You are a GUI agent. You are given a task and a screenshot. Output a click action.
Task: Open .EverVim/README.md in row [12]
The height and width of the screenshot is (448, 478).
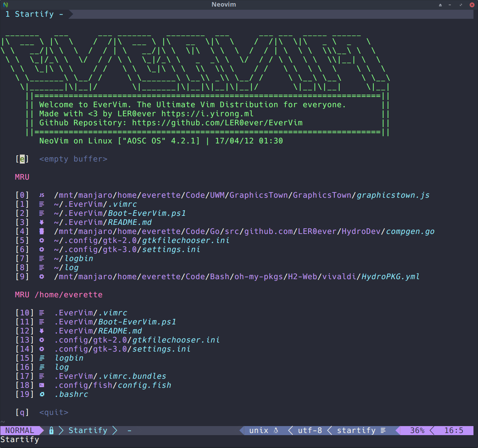(98, 331)
